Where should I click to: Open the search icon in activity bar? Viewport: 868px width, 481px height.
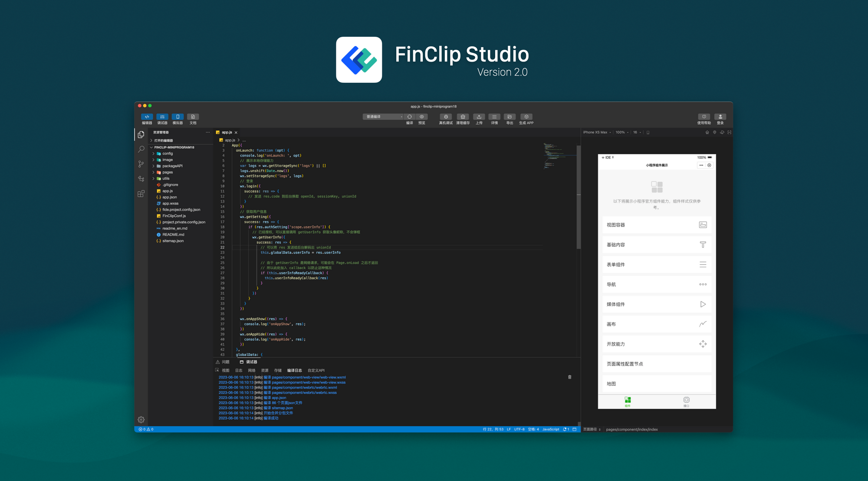(x=141, y=149)
